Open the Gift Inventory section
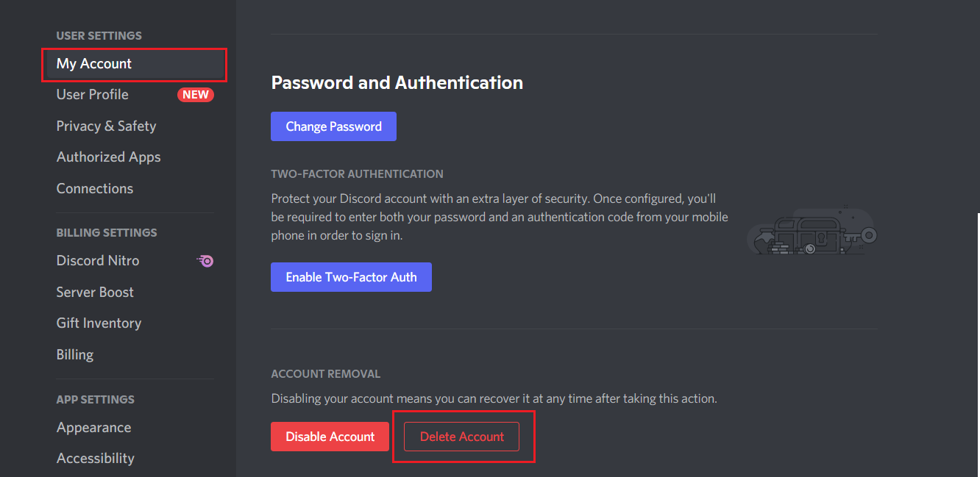The image size is (980, 477). (x=99, y=323)
